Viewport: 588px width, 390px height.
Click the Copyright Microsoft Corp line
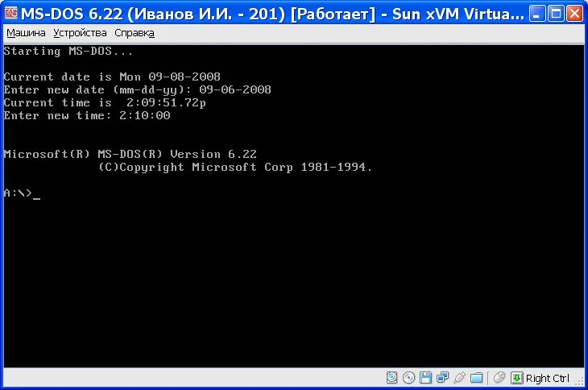coord(235,168)
